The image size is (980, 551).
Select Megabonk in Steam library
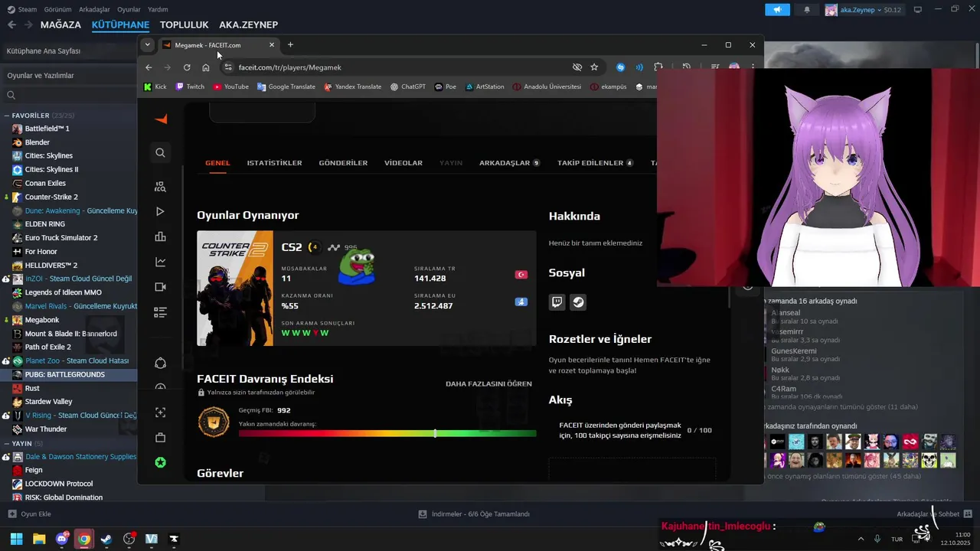(41, 320)
